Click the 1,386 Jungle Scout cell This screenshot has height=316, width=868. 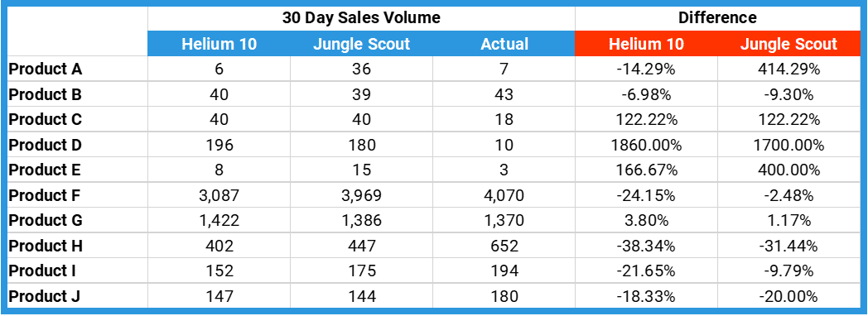pyautogui.click(x=361, y=220)
